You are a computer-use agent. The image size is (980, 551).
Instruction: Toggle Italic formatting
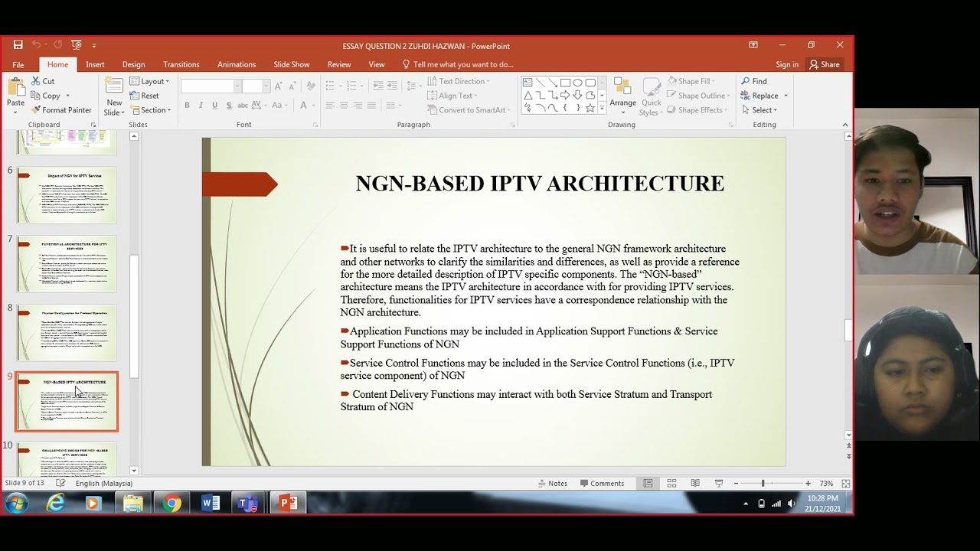tap(201, 106)
